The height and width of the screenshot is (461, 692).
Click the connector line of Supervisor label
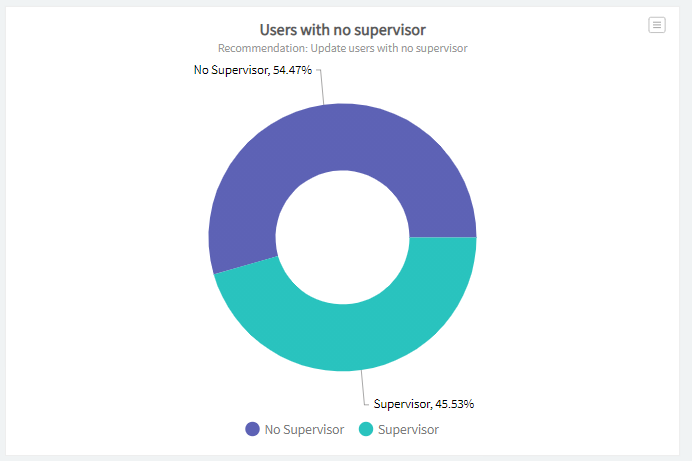click(x=363, y=388)
